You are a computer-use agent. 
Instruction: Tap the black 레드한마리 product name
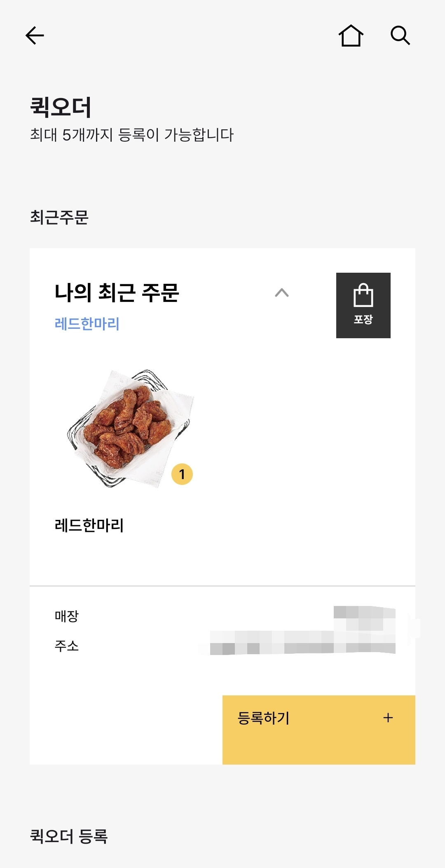click(89, 525)
